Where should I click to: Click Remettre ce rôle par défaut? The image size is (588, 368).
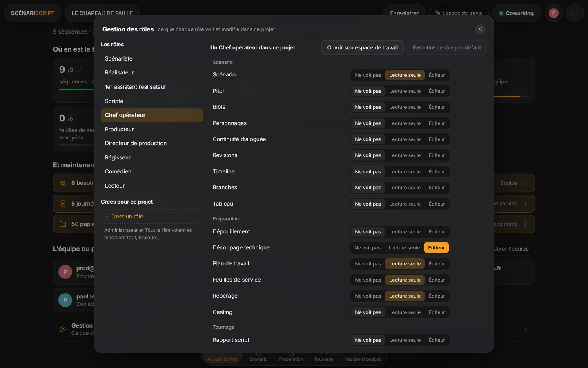[x=447, y=47]
